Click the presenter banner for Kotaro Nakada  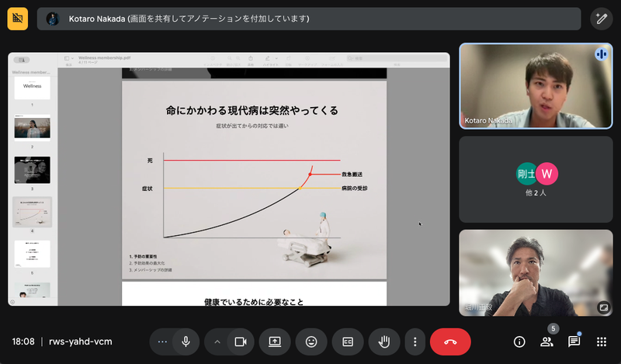(x=309, y=19)
